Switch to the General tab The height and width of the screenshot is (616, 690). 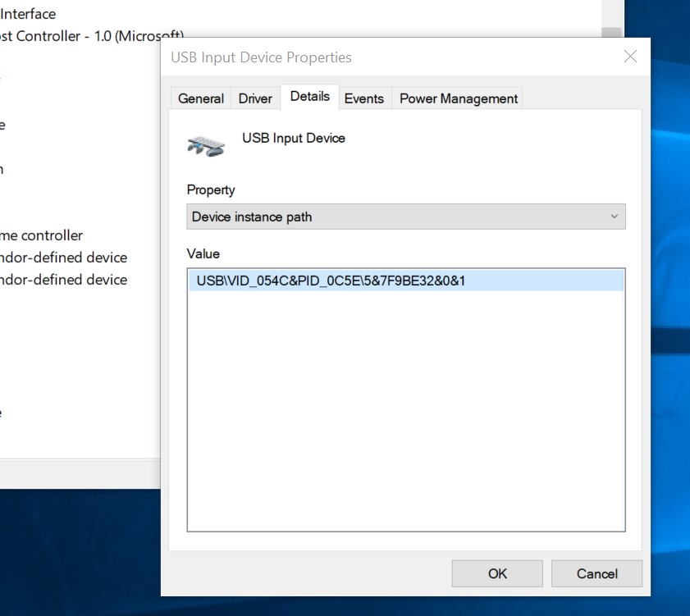tap(201, 98)
